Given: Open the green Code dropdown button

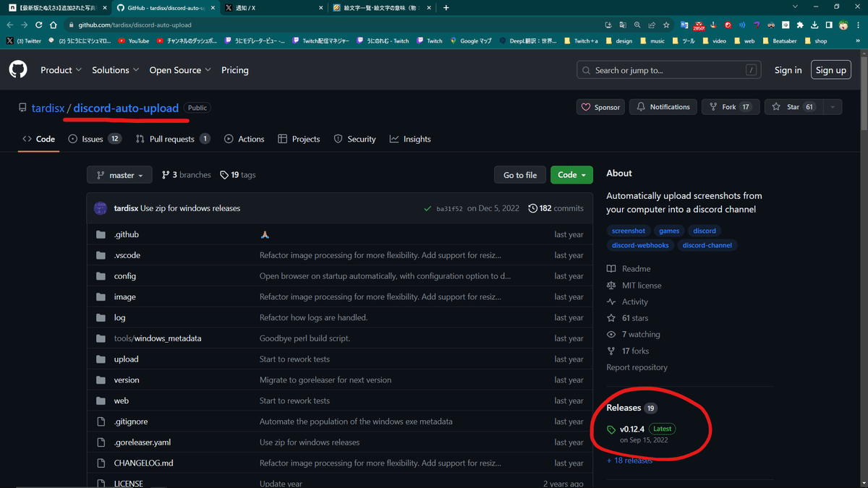Looking at the screenshot, I should 571,175.
